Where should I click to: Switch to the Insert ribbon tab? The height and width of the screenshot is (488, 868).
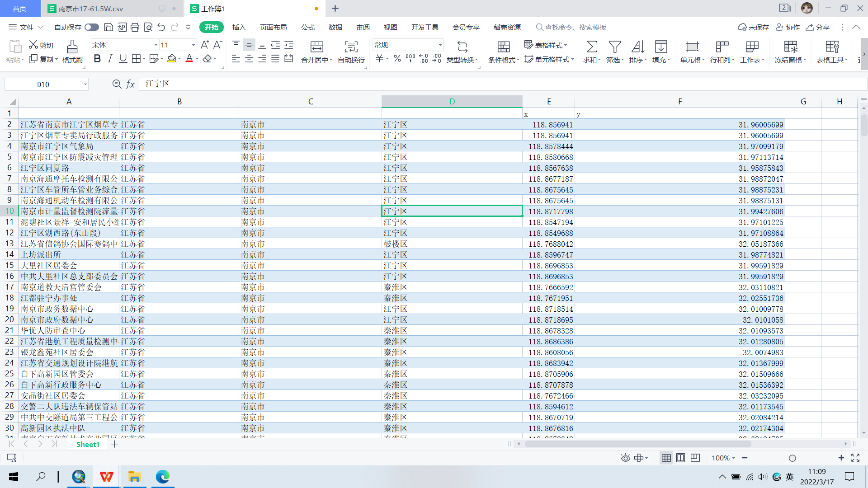(x=239, y=27)
